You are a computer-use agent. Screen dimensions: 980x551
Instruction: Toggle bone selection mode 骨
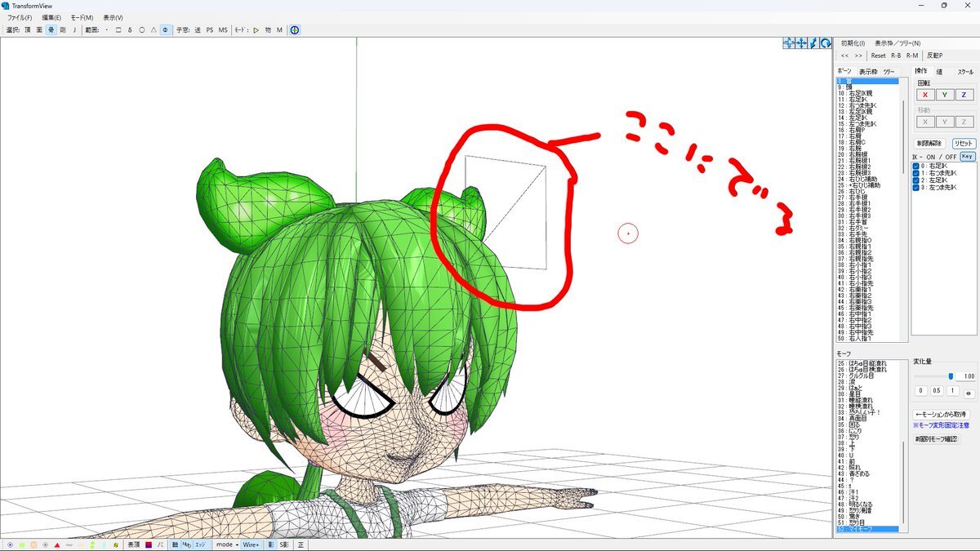(x=51, y=30)
